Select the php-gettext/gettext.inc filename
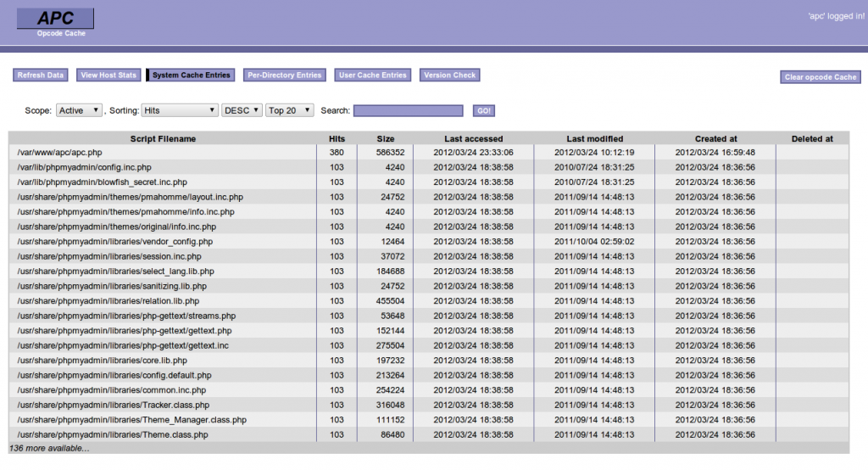Image resolution: width=868 pixels, height=470 pixels. (123, 346)
